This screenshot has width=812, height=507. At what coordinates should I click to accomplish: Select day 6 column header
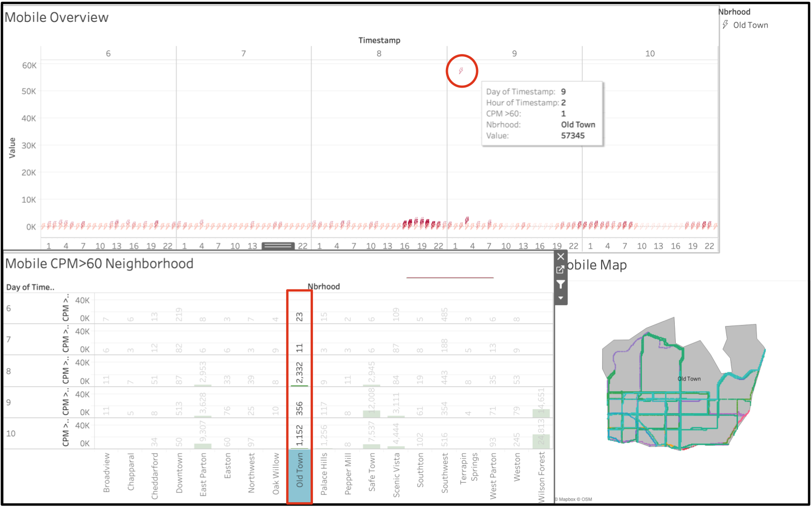pos(108,54)
